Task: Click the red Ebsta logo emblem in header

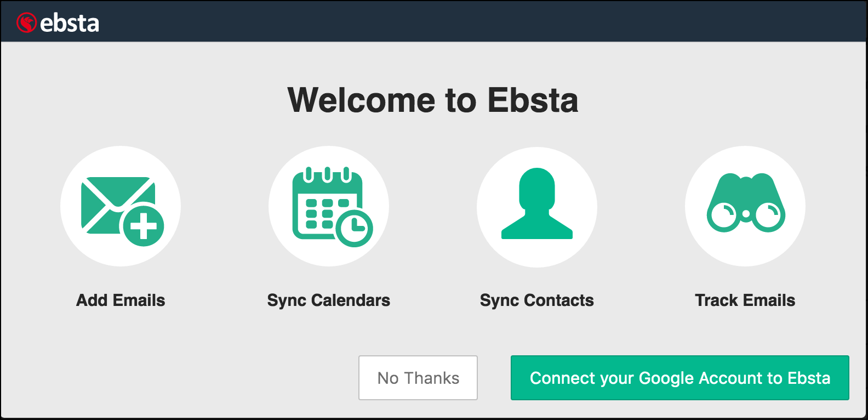Action: (26, 23)
